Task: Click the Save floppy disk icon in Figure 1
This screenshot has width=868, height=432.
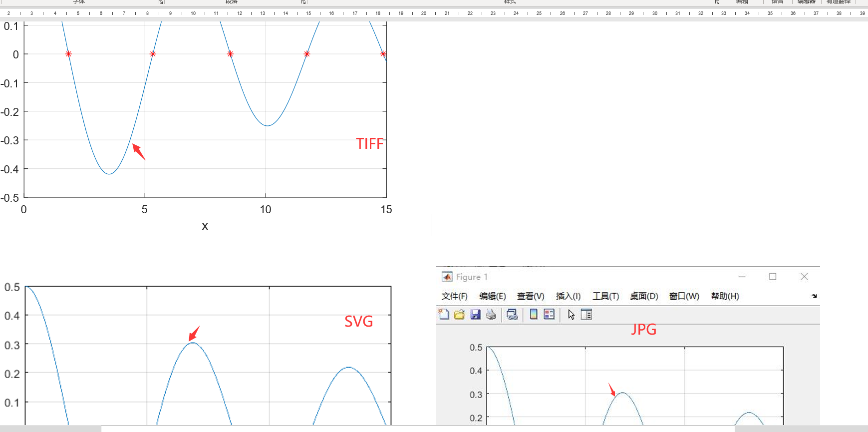Action: (475, 314)
